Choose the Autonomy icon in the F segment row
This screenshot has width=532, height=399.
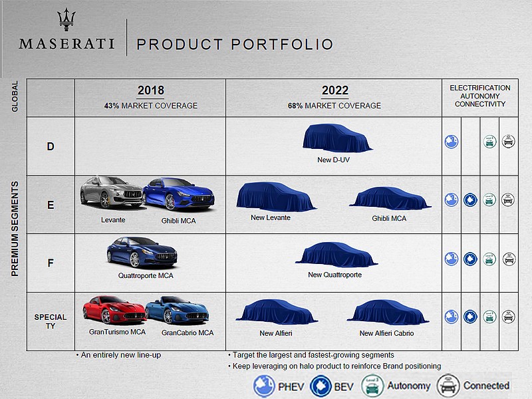(x=489, y=259)
